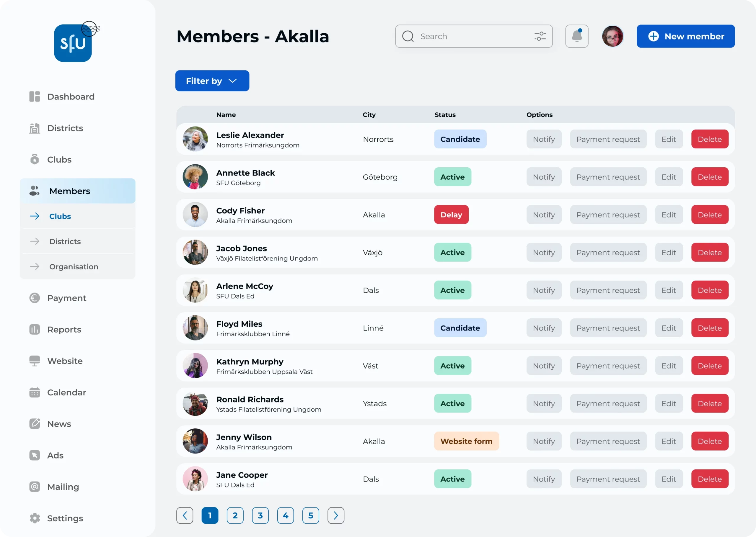
Task: Select the Mailing icon in sidebar
Action: [35, 487]
